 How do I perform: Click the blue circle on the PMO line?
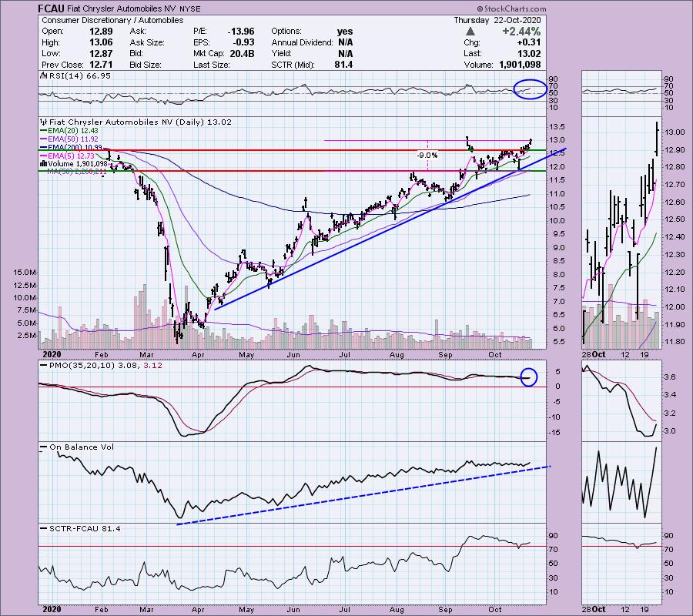528,377
